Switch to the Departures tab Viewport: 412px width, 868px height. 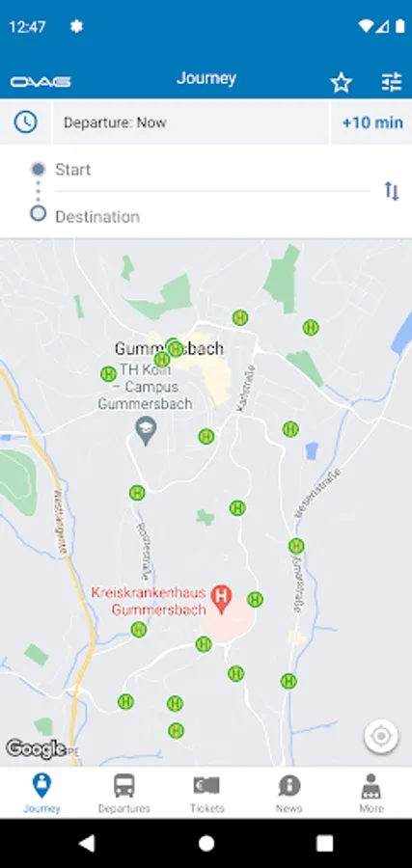point(124,794)
